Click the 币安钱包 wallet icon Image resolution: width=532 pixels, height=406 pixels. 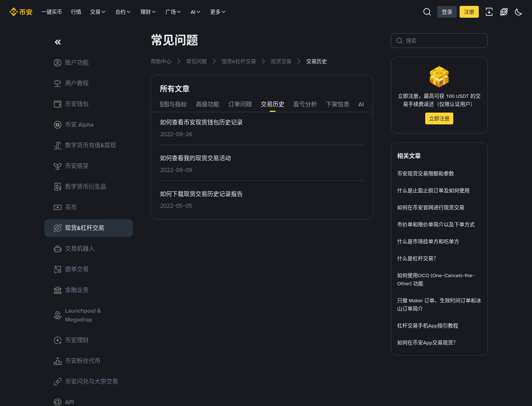point(58,104)
